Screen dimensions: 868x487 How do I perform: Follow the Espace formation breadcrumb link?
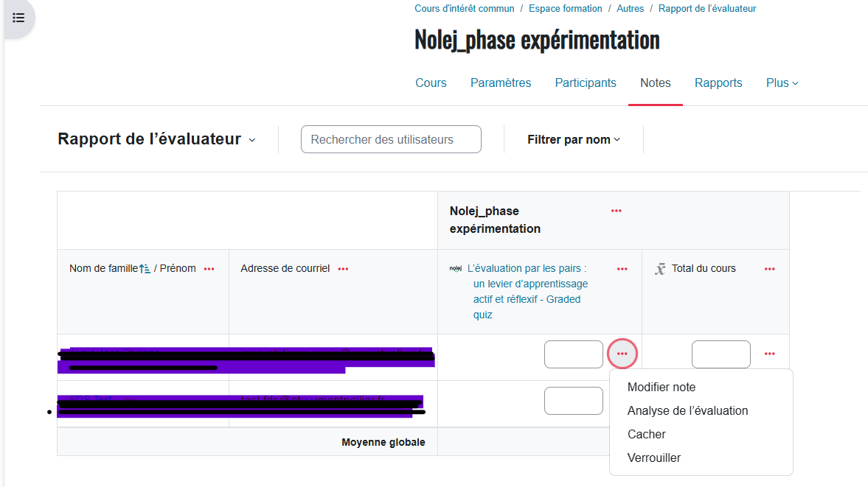tap(565, 9)
